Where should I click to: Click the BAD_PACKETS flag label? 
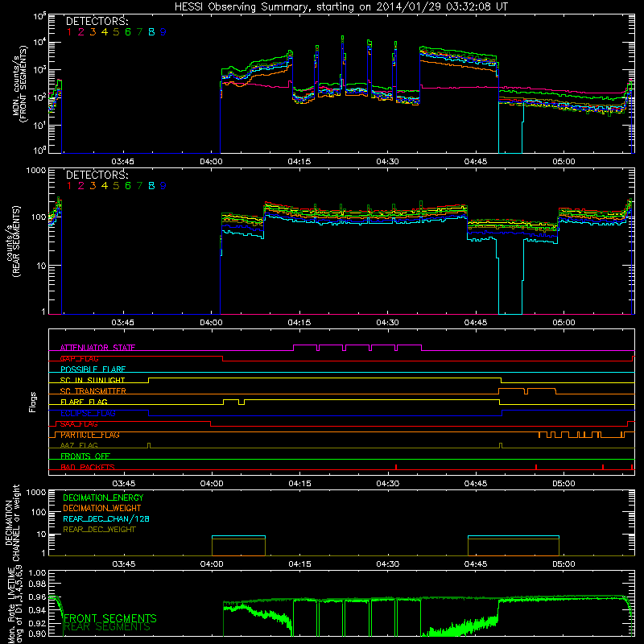pos(88,467)
